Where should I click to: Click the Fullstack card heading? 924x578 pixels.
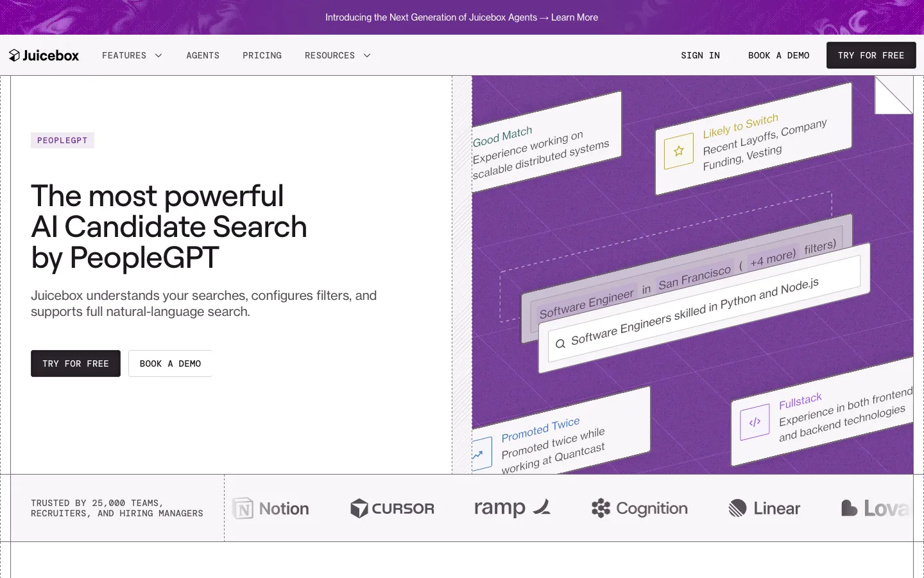click(800, 401)
